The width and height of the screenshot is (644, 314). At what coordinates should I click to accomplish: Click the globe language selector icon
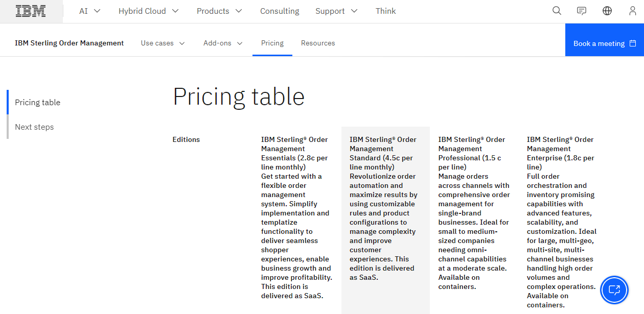pyautogui.click(x=607, y=11)
